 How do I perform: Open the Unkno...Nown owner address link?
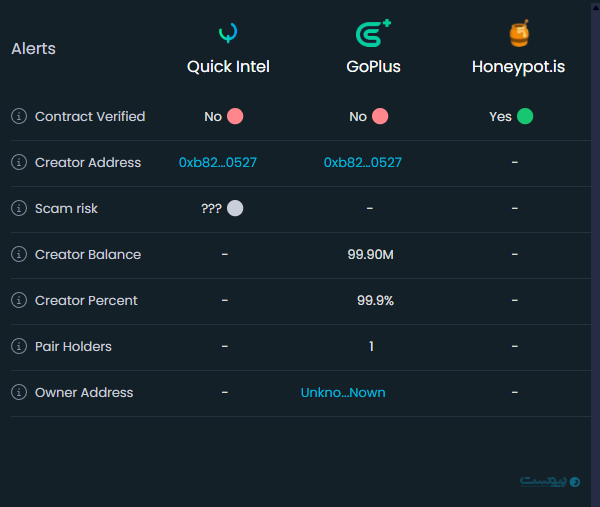343,392
